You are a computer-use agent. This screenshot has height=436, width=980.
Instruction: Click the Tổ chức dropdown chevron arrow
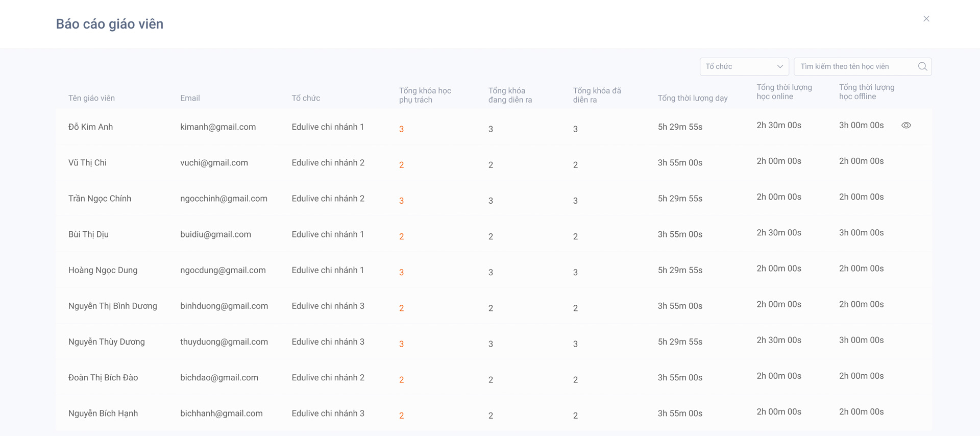tap(779, 66)
